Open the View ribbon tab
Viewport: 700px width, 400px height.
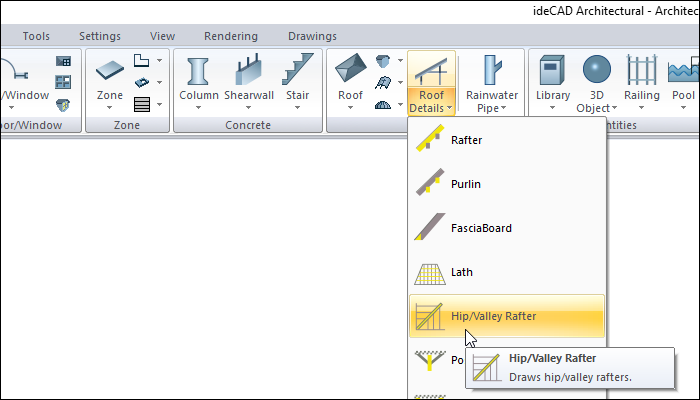coord(162,36)
